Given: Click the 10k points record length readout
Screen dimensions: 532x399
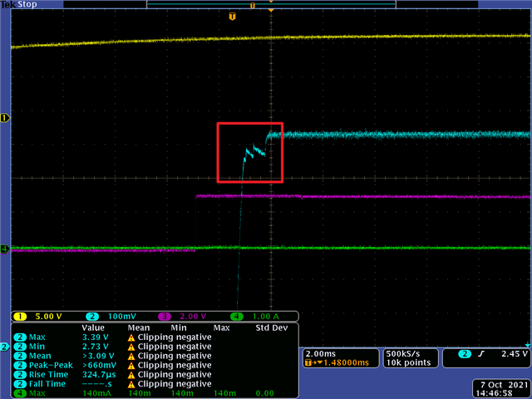Looking at the screenshot, I should tap(408, 362).
